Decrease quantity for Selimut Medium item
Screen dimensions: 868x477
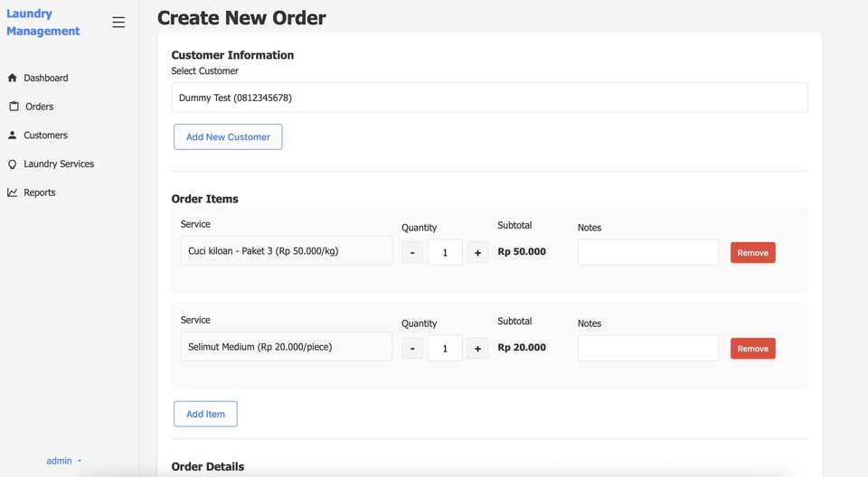(412, 349)
